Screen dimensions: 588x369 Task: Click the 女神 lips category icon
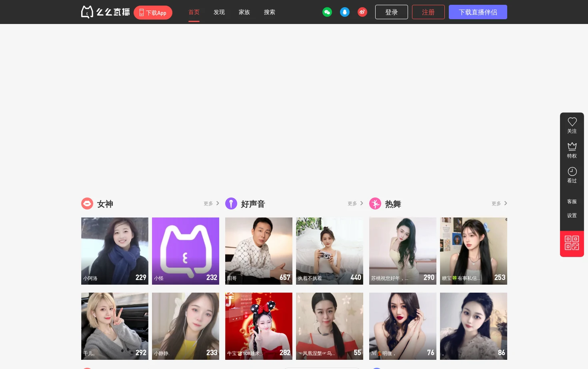87,203
